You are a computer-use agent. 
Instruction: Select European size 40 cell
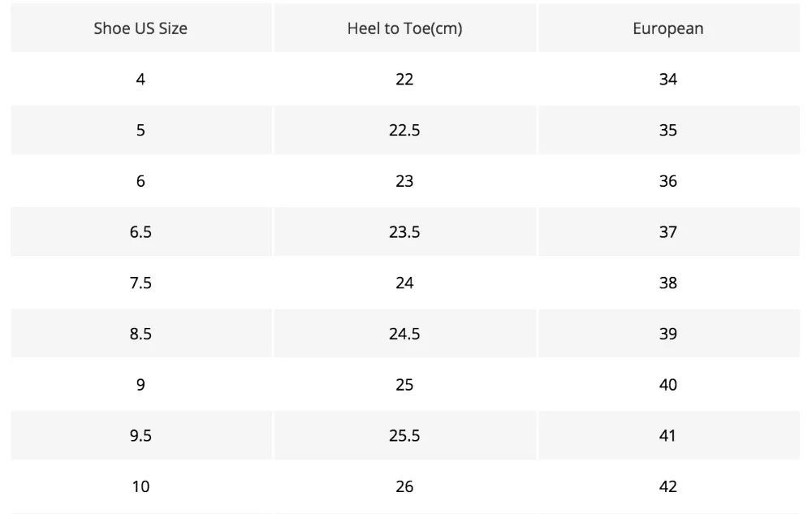tap(668, 385)
